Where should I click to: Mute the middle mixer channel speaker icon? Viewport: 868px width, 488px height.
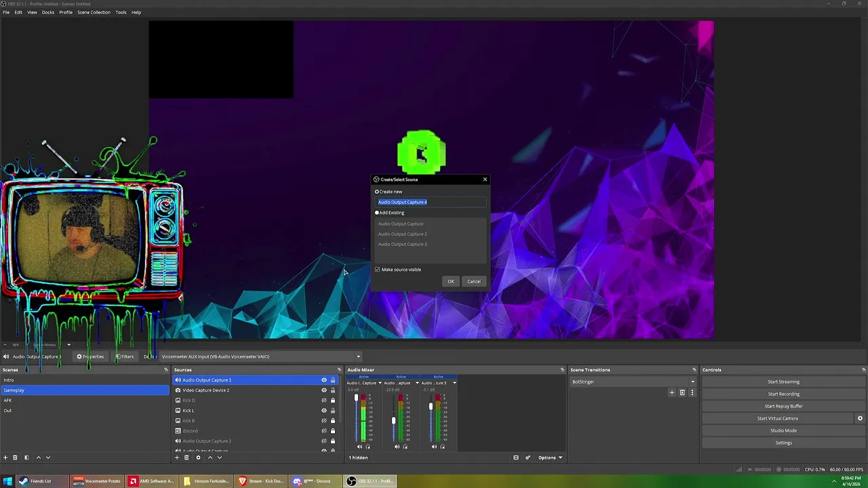pyautogui.click(x=397, y=447)
